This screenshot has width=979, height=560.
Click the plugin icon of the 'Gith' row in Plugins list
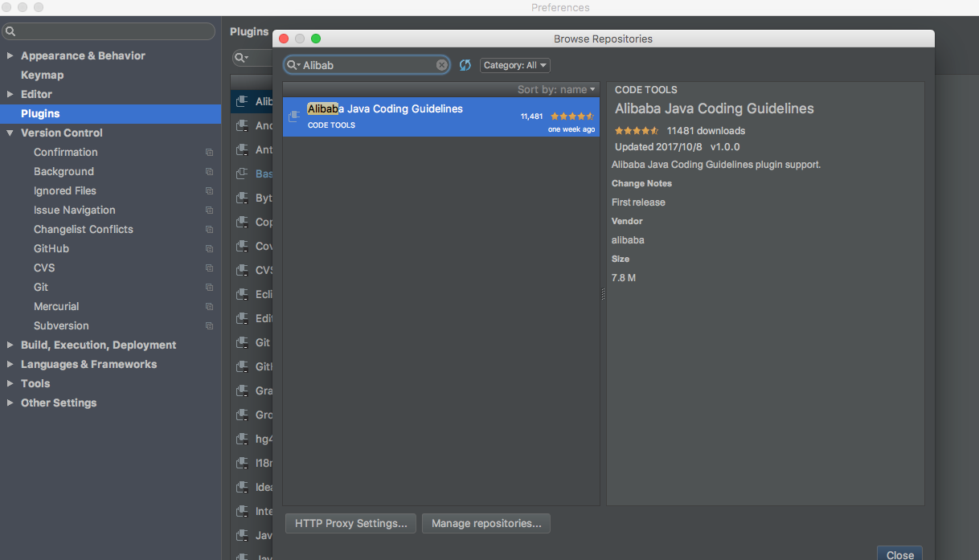(241, 366)
